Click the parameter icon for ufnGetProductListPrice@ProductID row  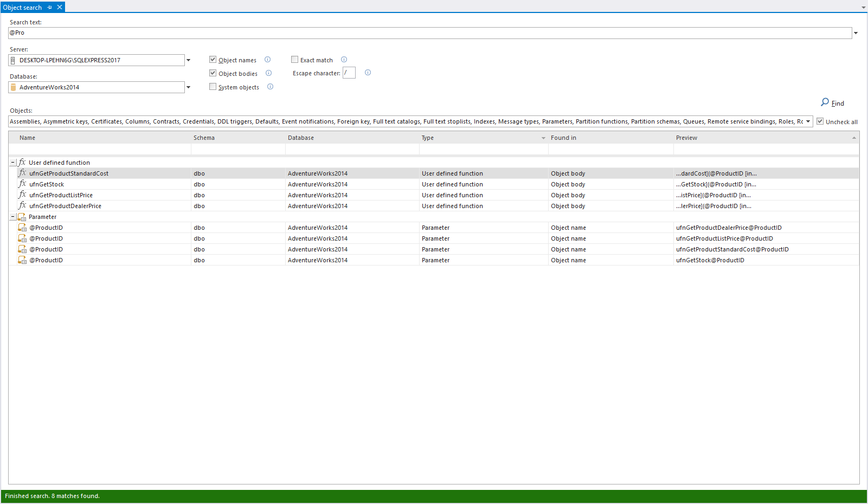(x=22, y=238)
